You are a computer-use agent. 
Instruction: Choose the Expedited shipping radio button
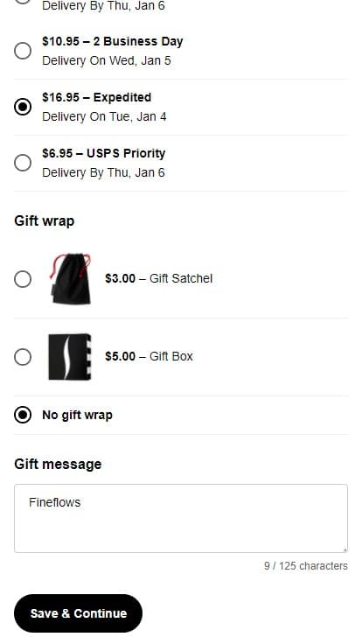[x=23, y=107]
